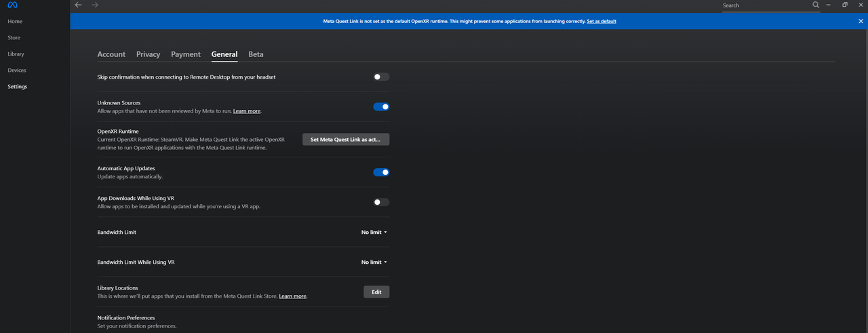Turn off Automatic App Updates
This screenshot has width=868, height=333.
point(381,172)
